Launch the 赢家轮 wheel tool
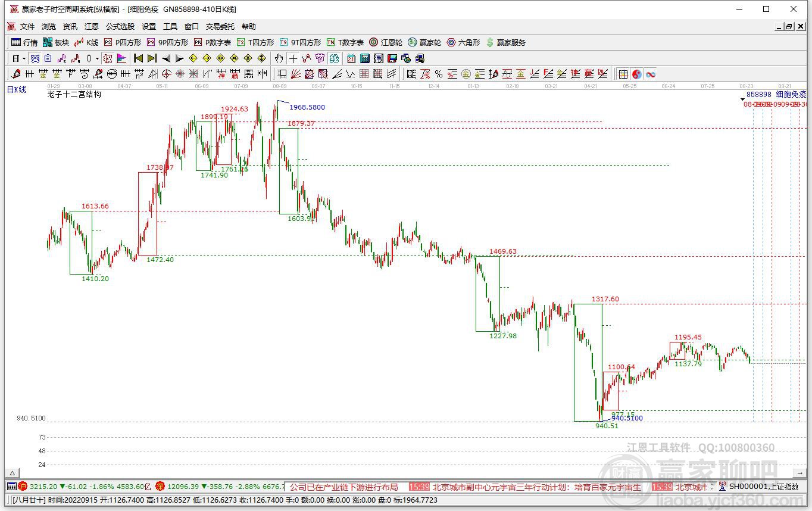The image size is (812, 511). (x=424, y=42)
